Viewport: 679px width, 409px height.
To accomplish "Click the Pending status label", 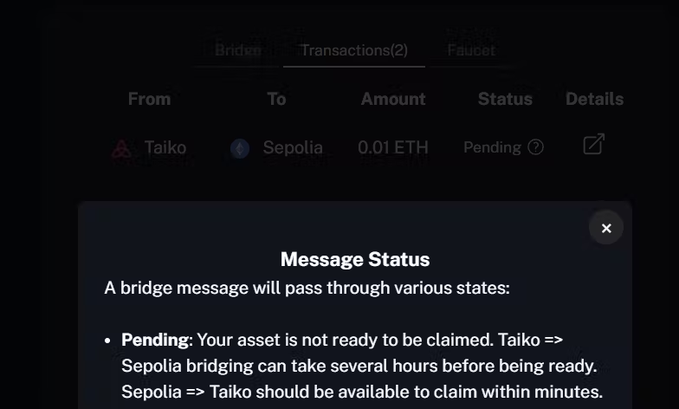I will click(x=492, y=147).
